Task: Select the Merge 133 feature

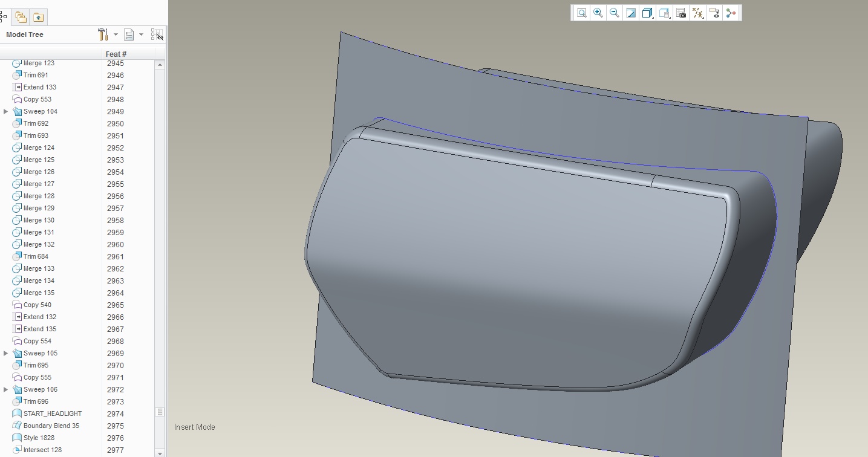Action: click(39, 268)
